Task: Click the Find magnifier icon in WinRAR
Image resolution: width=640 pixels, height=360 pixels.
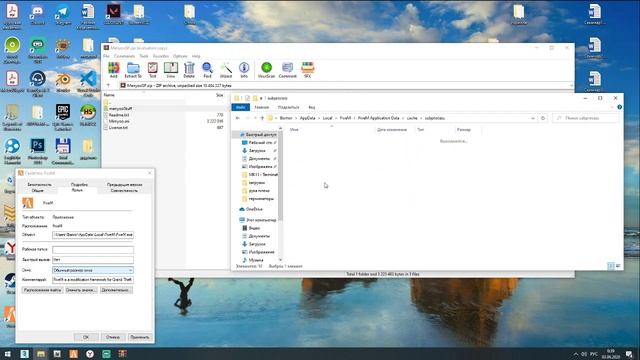Action: click(x=207, y=70)
